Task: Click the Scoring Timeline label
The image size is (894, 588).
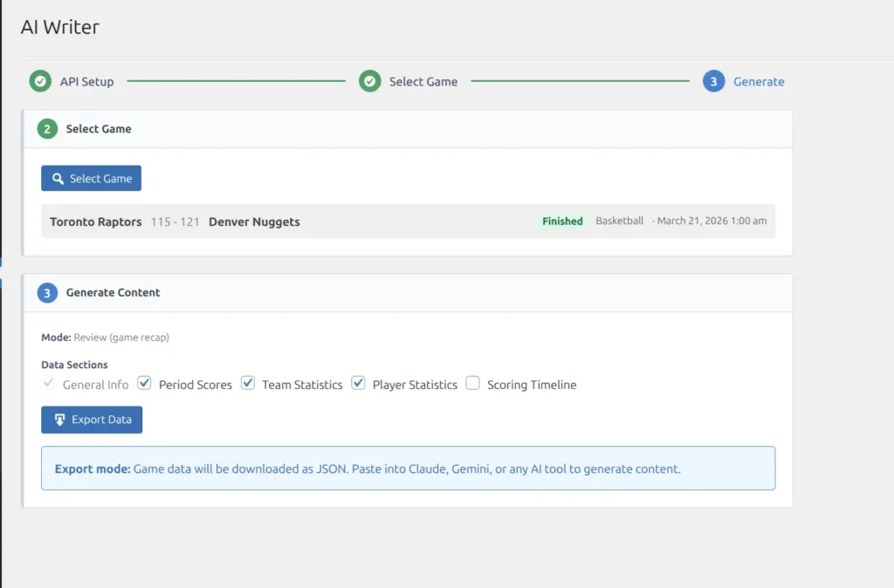Action: [532, 385]
